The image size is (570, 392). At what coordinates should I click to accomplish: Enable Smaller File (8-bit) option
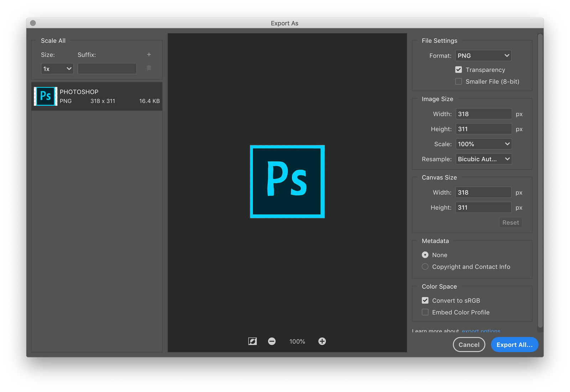458,82
